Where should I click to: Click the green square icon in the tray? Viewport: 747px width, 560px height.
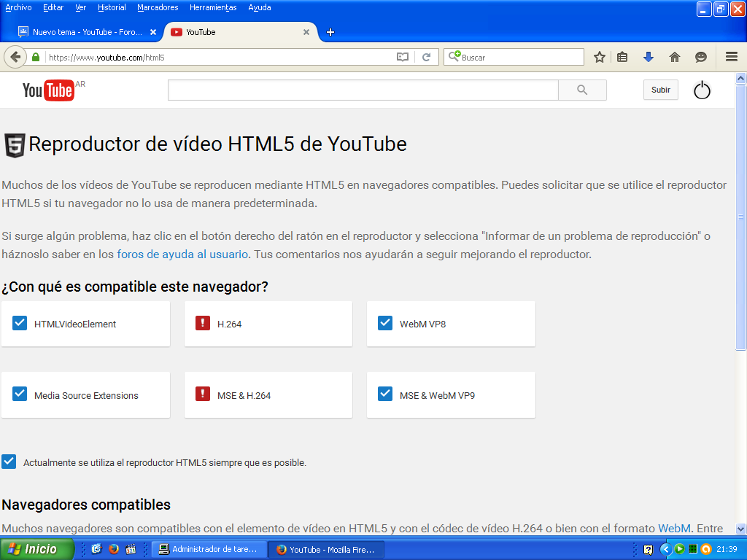coord(693,549)
